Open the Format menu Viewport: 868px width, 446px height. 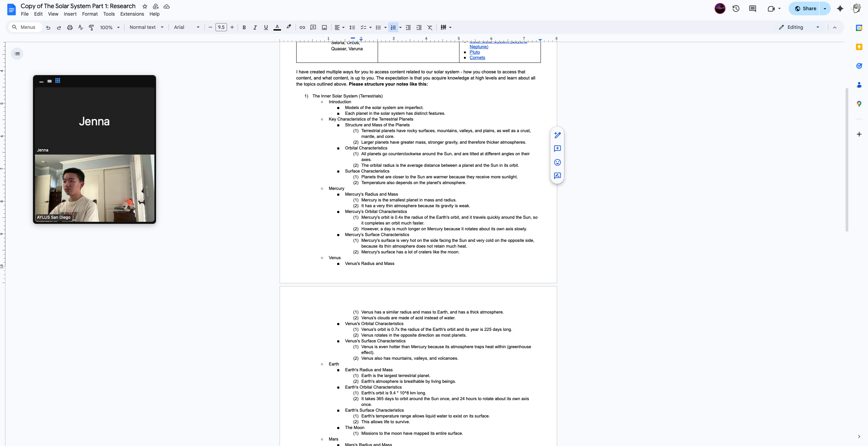pos(90,14)
